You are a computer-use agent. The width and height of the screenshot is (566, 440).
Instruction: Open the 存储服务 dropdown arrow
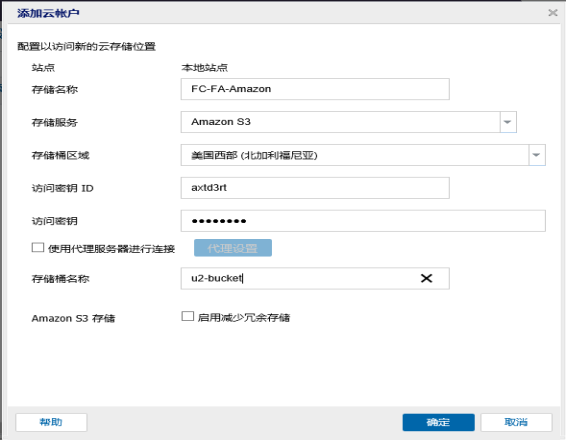pos(508,122)
